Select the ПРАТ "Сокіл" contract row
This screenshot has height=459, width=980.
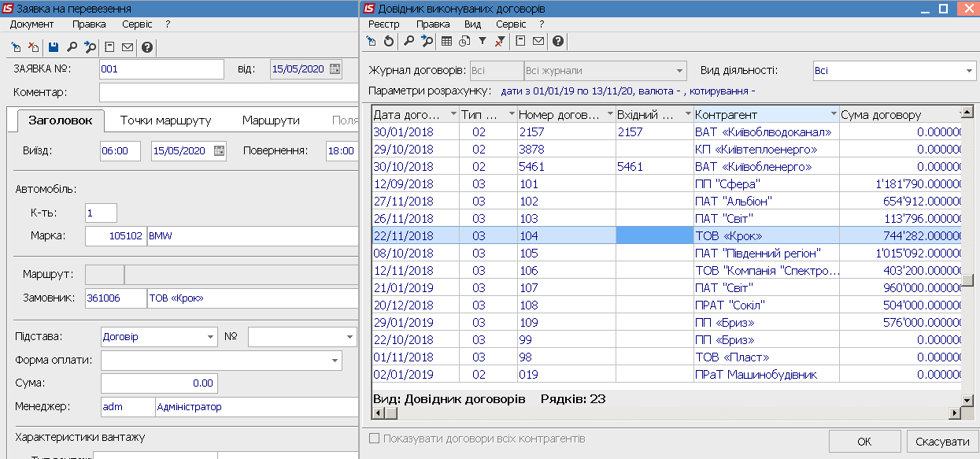pos(667,305)
